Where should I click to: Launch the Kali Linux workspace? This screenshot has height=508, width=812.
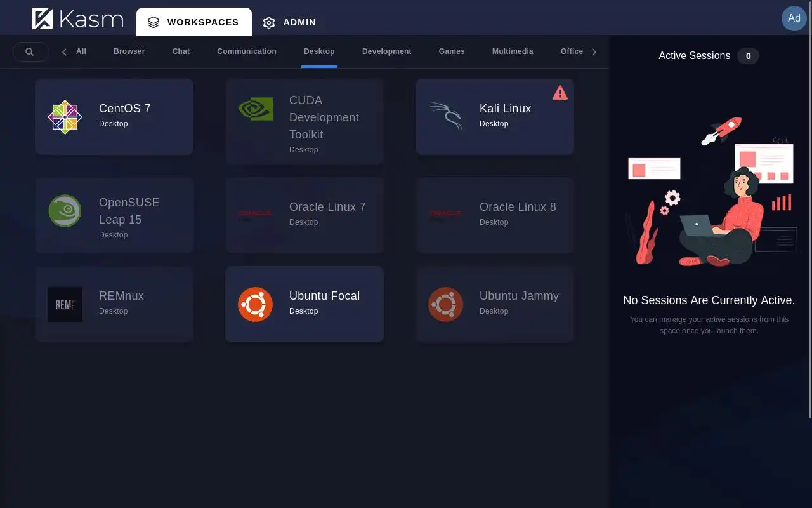pyautogui.click(x=495, y=117)
